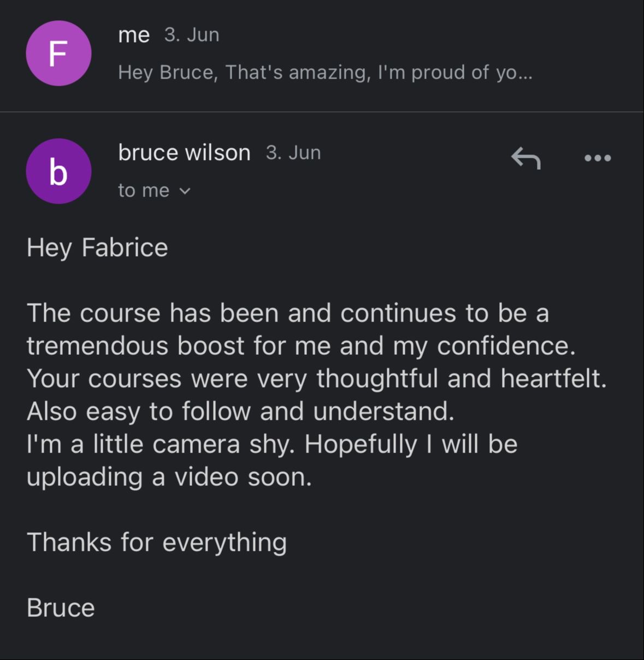
Task: Open the three-dot more options menu
Action: coord(598,158)
